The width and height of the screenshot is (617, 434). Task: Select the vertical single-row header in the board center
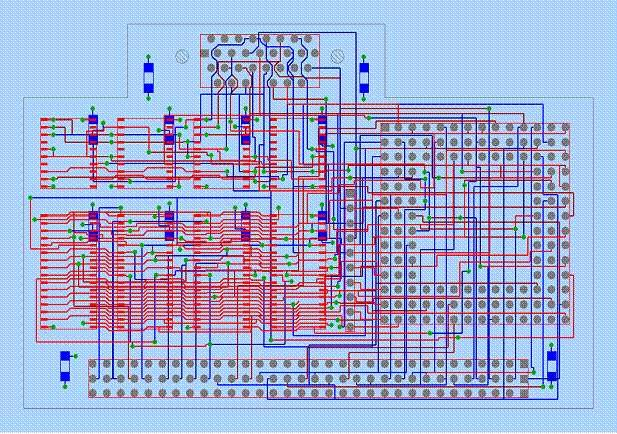tap(350, 260)
